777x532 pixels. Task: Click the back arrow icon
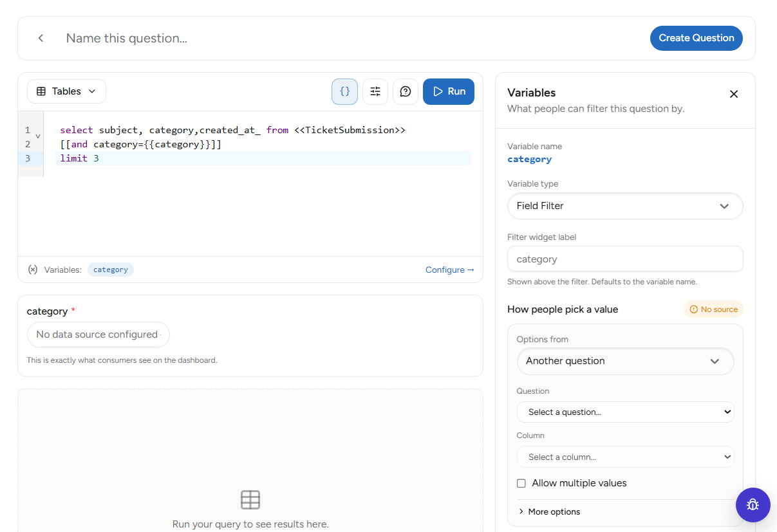click(41, 38)
